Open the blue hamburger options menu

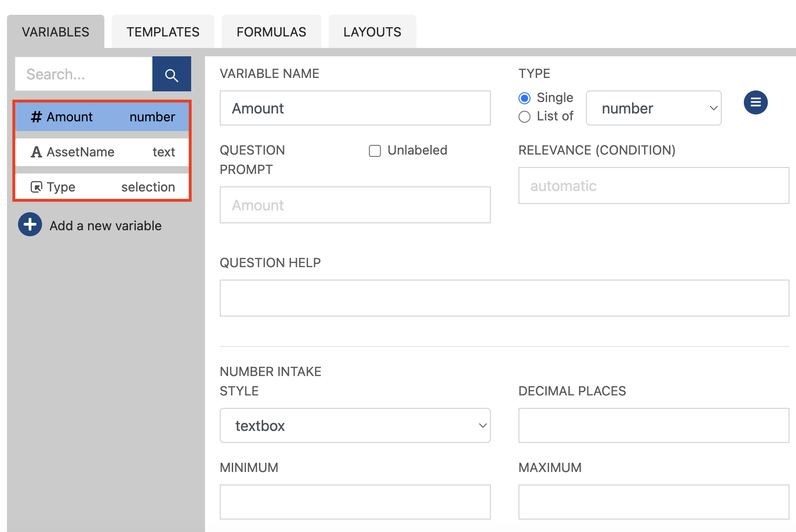click(x=755, y=102)
